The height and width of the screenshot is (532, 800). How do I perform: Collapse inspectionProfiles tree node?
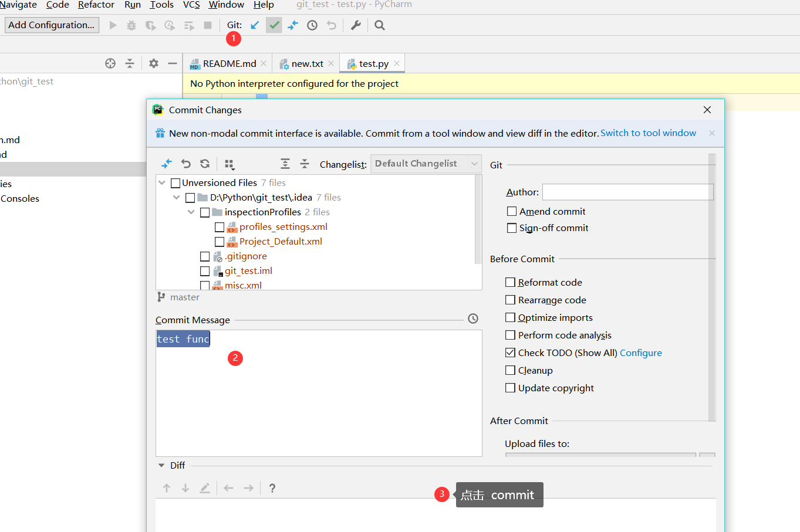coord(191,212)
